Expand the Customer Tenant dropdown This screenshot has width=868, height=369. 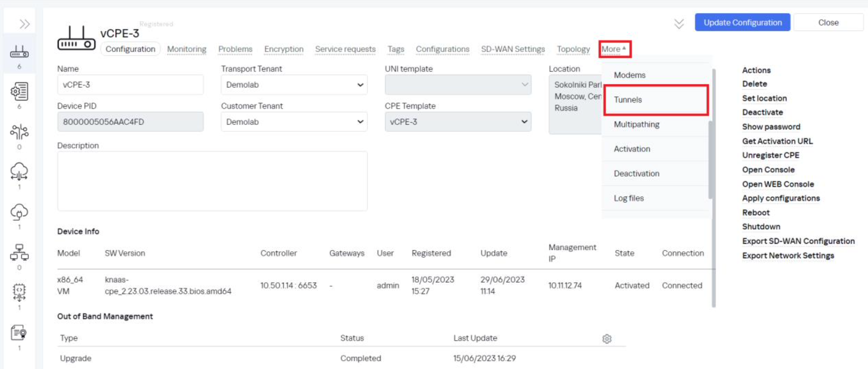click(x=294, y=122)
